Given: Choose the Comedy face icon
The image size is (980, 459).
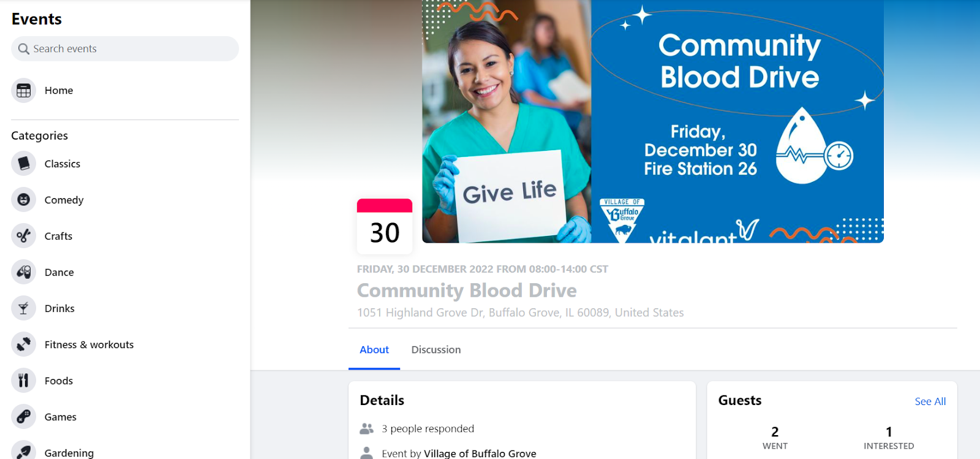Looking at the screenshot, I should pos(23,200).
